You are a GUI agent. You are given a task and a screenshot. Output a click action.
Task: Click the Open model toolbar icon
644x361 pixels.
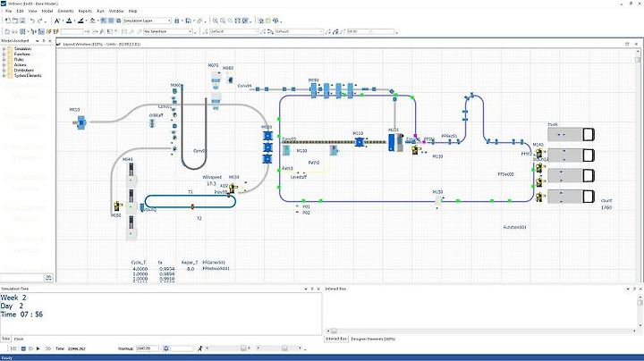(15, 21)
